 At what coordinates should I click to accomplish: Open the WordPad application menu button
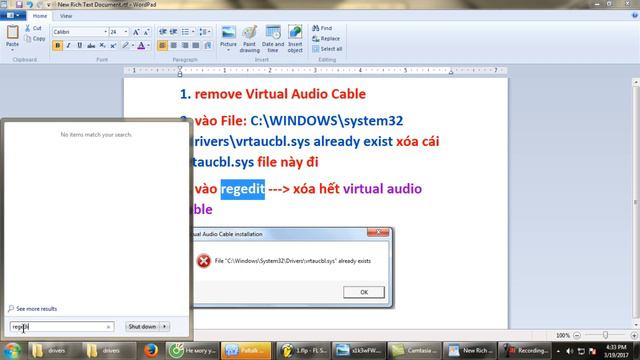click(13, 16)
